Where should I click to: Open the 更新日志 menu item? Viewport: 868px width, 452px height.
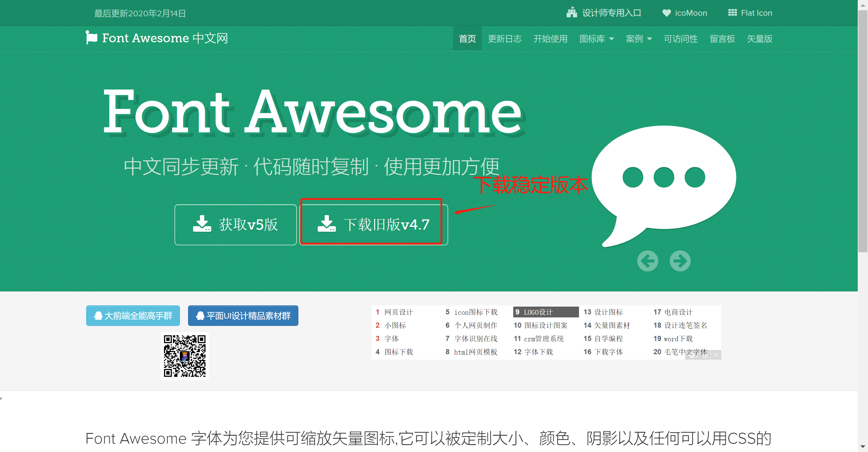click(505, 39)
